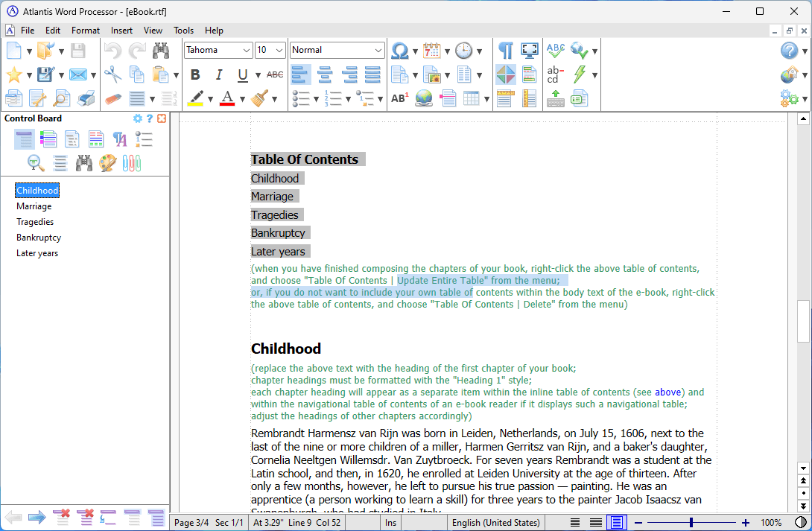812x531 pixels.
Task: Click the Hyphenation ab-cd icon
Action: coord(555,74)
